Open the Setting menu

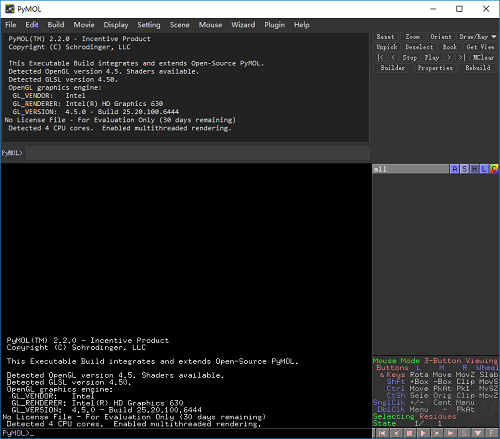149,25
